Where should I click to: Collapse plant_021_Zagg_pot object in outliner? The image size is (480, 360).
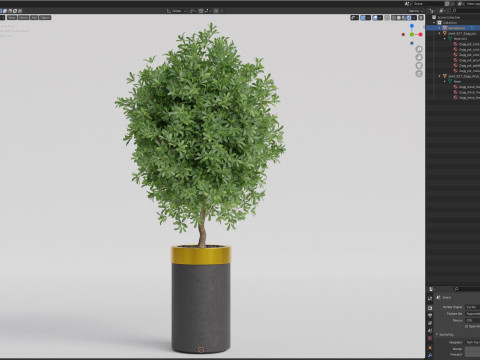pyautogui.click(x=440, y=33)
